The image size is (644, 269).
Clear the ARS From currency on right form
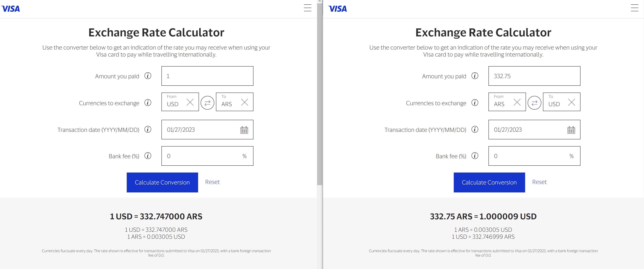pyautogui.click(x=517, y=102)
